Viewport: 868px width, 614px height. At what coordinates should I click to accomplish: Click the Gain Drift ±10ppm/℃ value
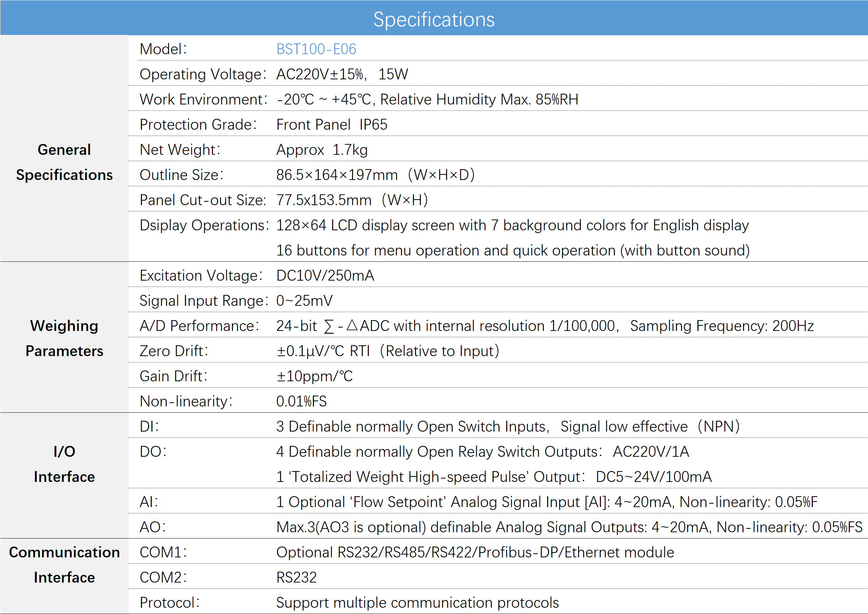click(315, 376)
